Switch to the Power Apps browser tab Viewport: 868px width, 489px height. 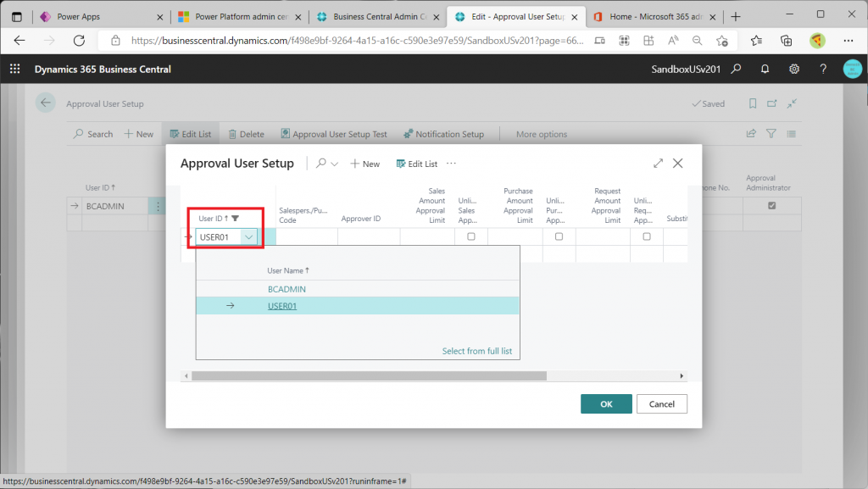click(100, 17)
